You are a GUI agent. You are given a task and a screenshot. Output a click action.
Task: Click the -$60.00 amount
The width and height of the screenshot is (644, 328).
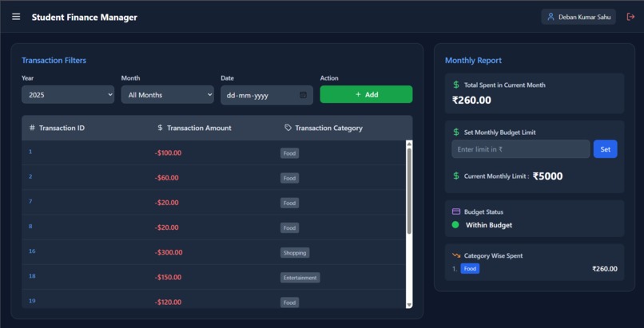coord(167,178)
